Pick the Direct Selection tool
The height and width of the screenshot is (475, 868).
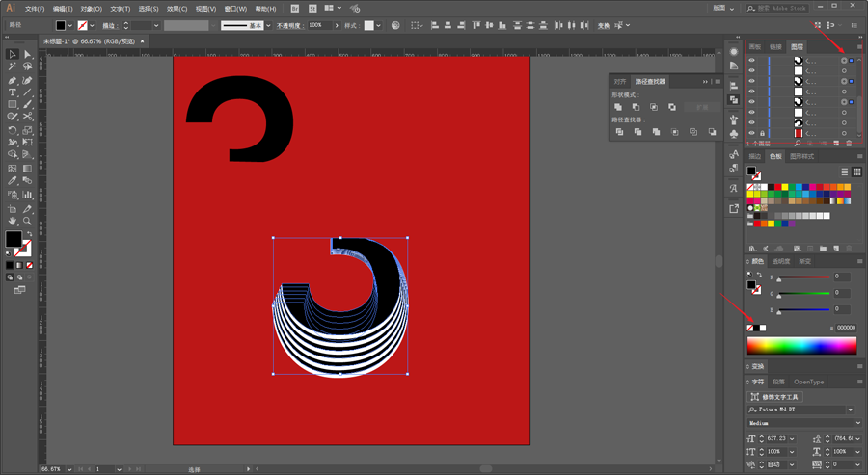pyautogui.click(x=27, y=54)
